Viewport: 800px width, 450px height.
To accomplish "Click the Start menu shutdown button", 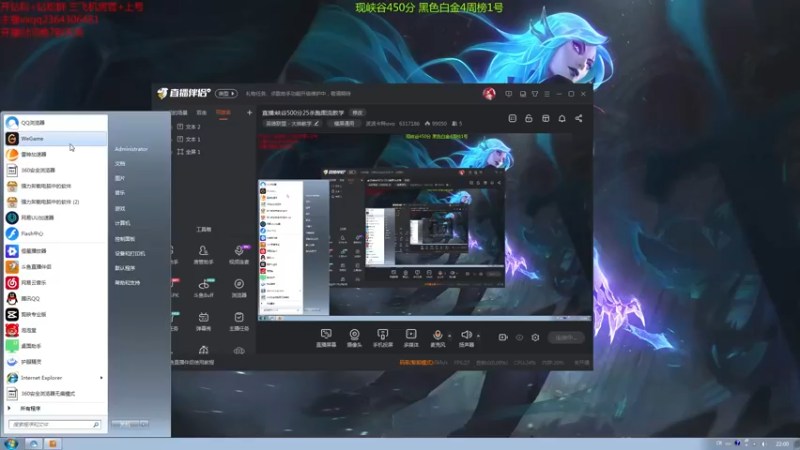I will point(125,424).
